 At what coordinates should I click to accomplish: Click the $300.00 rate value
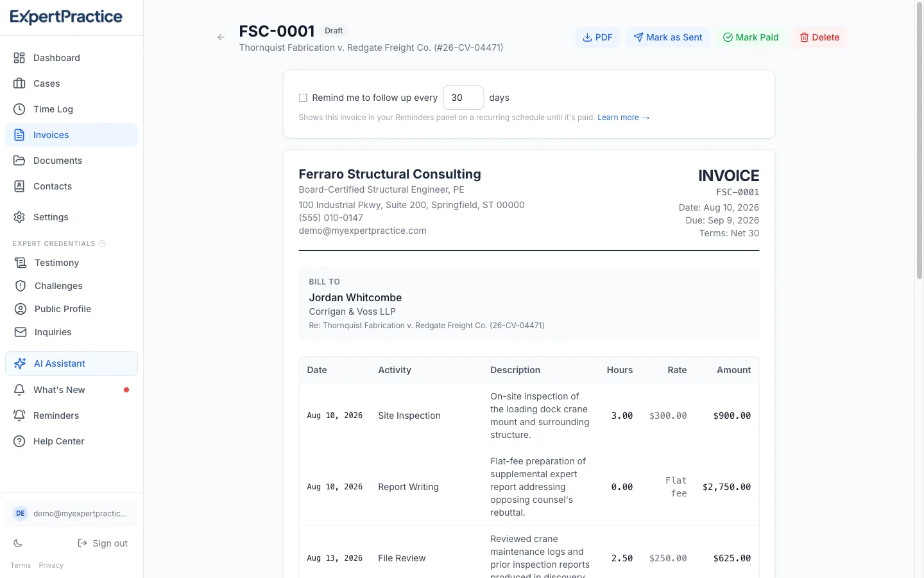[668, 416]
